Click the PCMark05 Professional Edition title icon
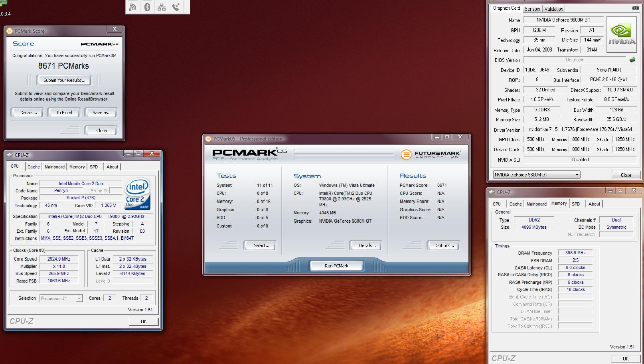The width and height of the screenshot is (644, 364). click(x=208, y=139)
